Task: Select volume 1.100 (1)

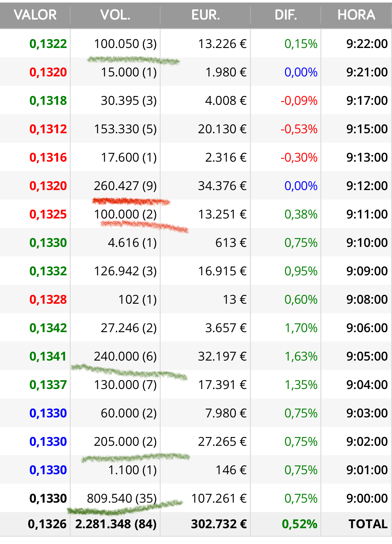Action: pos(133,470)
